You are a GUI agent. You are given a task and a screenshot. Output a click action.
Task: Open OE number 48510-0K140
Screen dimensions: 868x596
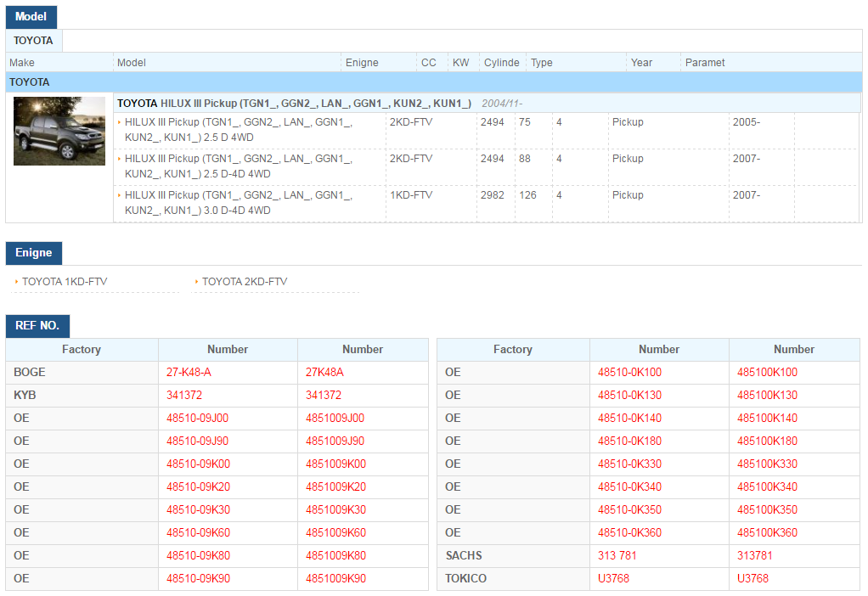point(629,419)
